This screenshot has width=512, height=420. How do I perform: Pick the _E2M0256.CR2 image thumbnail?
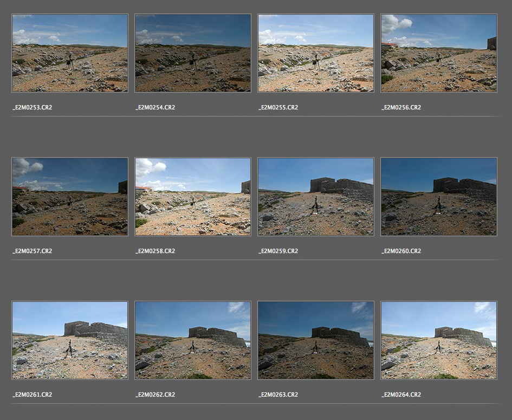pos(439,53)
